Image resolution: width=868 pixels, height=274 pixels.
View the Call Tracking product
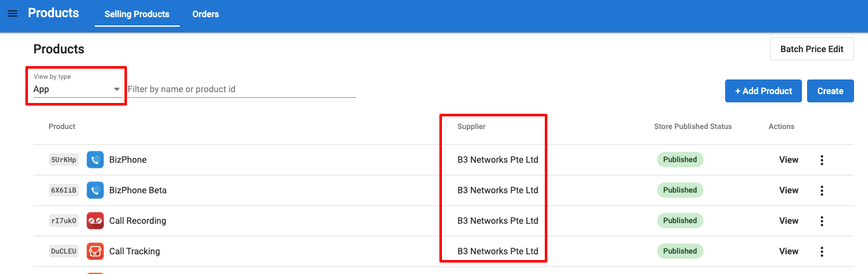[x=789, y=251]
